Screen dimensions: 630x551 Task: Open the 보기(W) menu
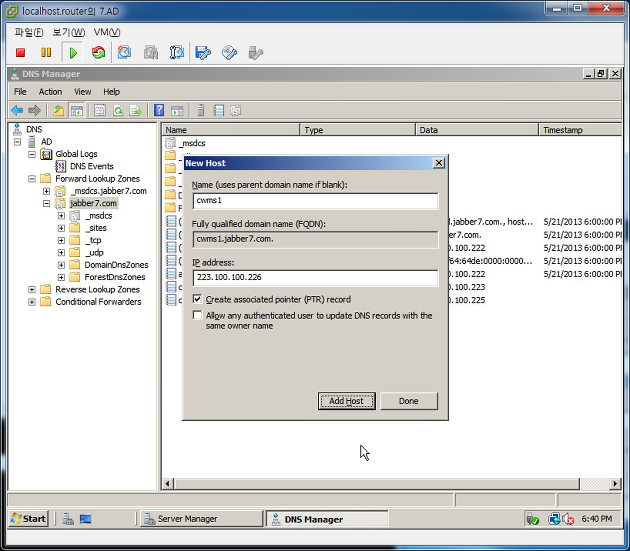[69, 32]
